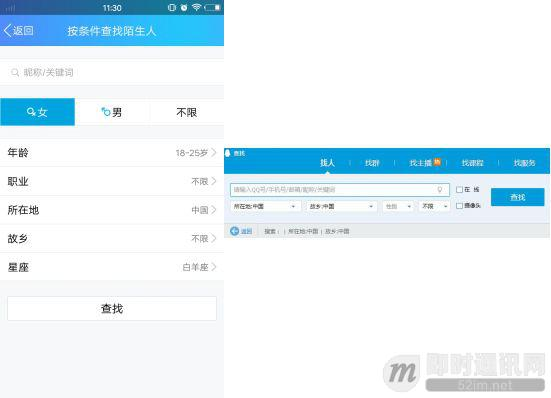Screen dimensions: 551x398
Task: Expand the 性别 dropdown
Action: 398,206
